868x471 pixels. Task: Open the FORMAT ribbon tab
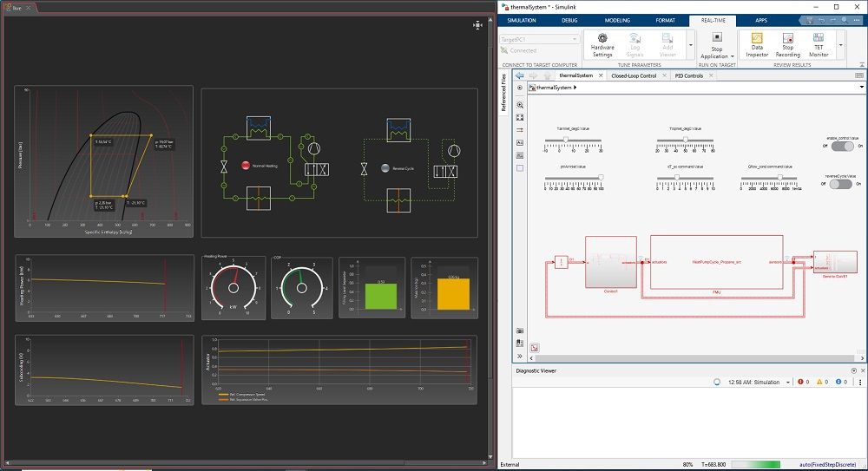[x=666, y=21]
